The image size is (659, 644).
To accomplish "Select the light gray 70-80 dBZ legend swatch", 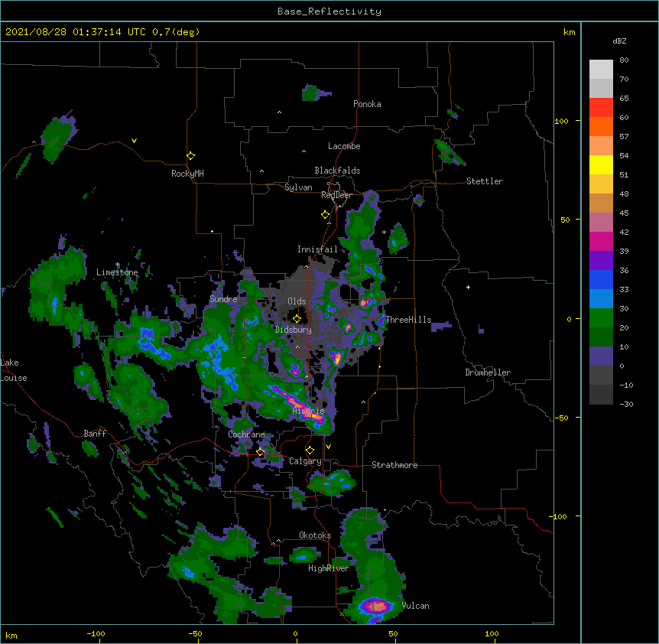I will (x=601, y=70).
